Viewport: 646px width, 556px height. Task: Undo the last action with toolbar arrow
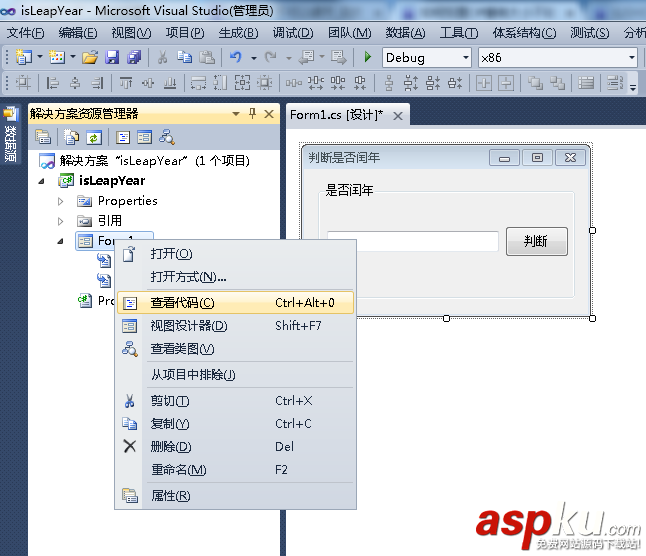(x=236, y=57)
